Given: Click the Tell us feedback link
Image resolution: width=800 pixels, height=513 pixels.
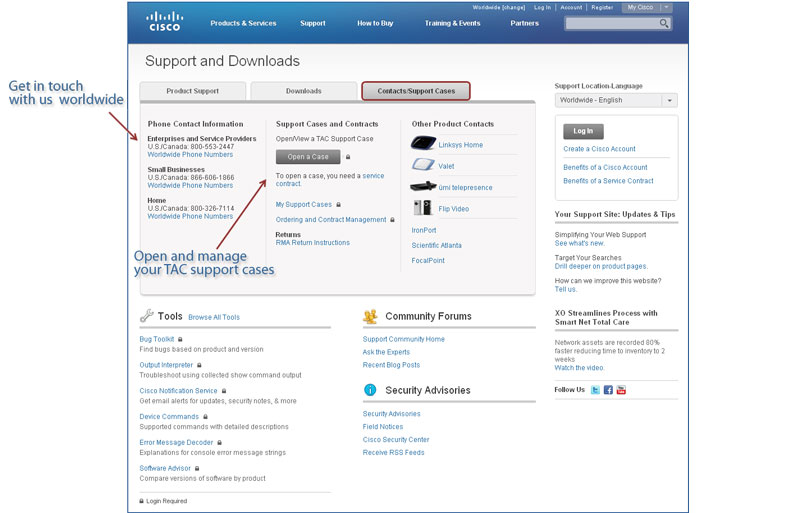Looking at the screenshot, I should (x=566, y=289).
